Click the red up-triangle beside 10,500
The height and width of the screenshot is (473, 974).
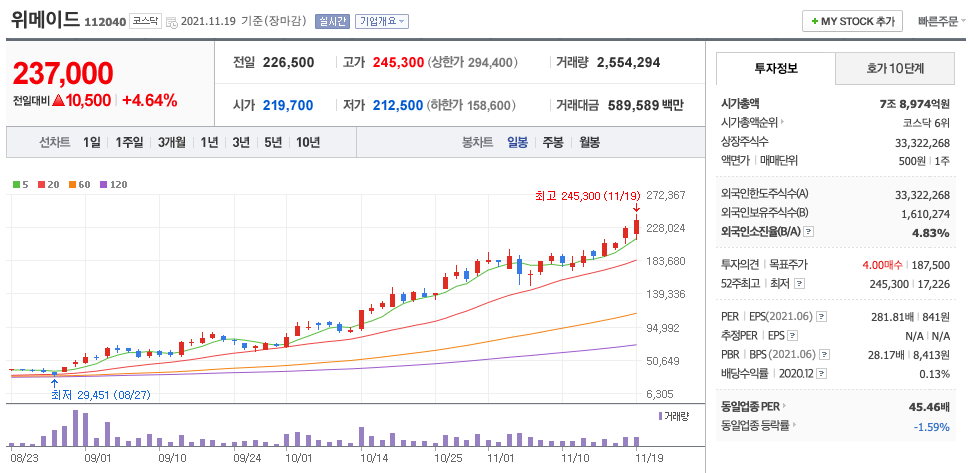[60, 100]
